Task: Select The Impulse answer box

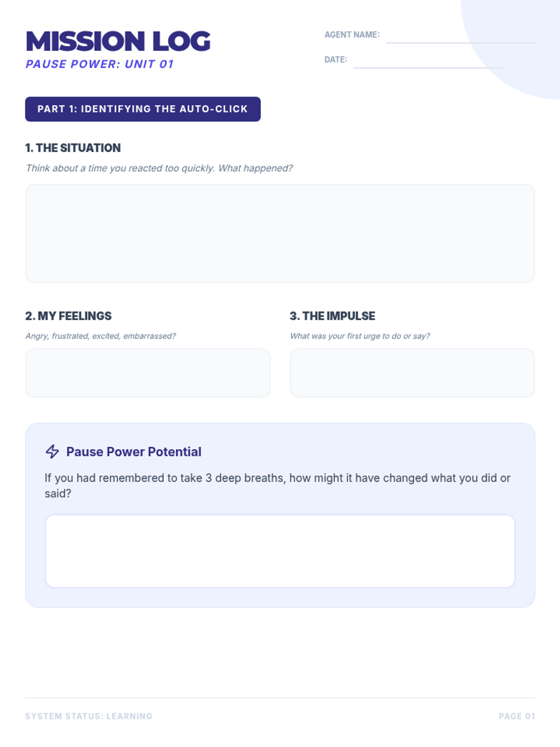Action: (412, 373)
